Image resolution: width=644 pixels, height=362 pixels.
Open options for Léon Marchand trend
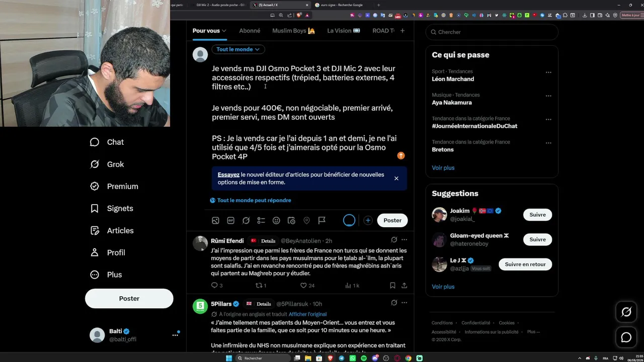point(548,72)
